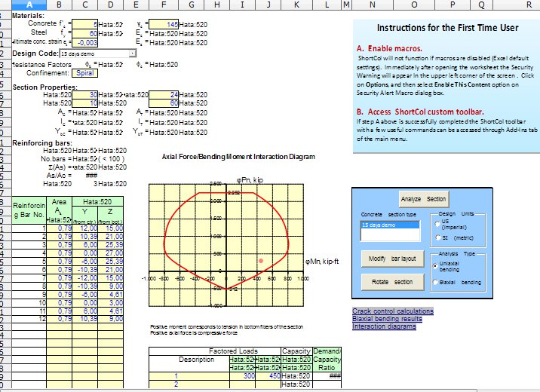This screenshot has width=540, height=392.
Task: Click the factored load cell with value 450
Action: pos(268,376)
